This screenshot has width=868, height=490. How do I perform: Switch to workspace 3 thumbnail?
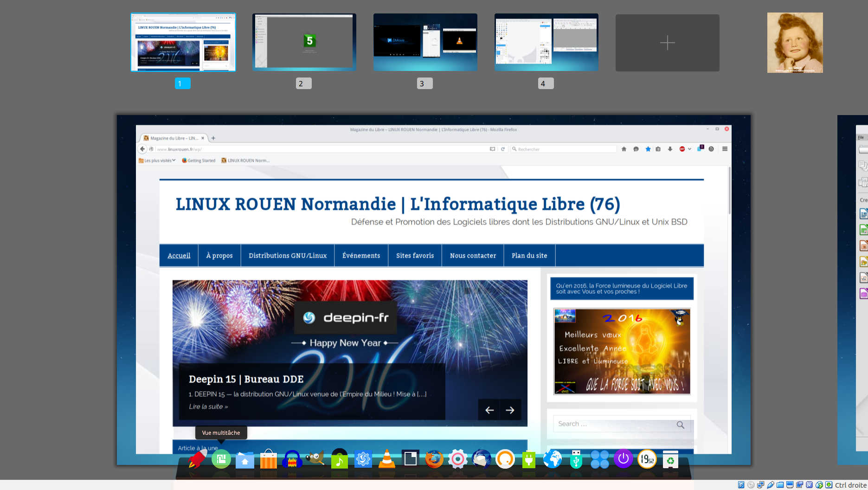point(425,42)
